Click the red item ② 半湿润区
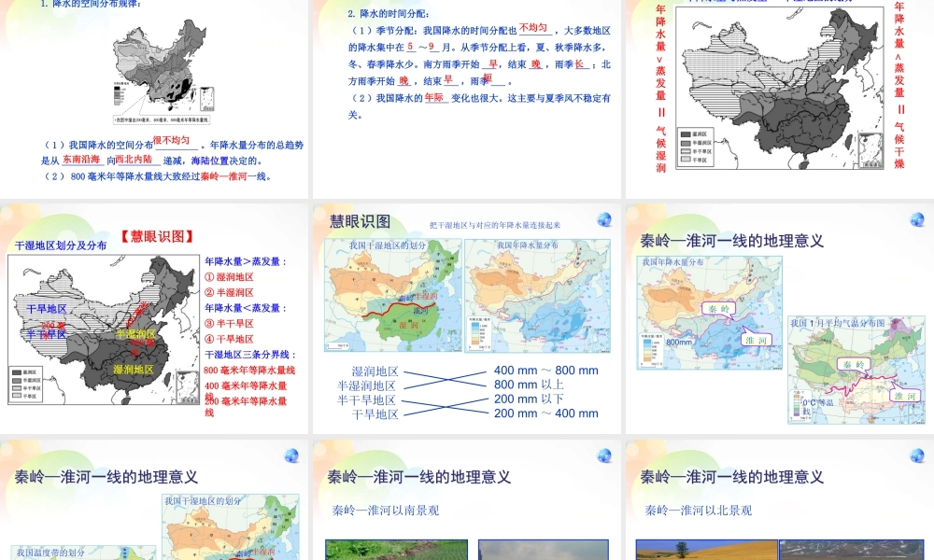Image resolution: width=934 pixels, height=560 pixels. [x=230, y=292]
